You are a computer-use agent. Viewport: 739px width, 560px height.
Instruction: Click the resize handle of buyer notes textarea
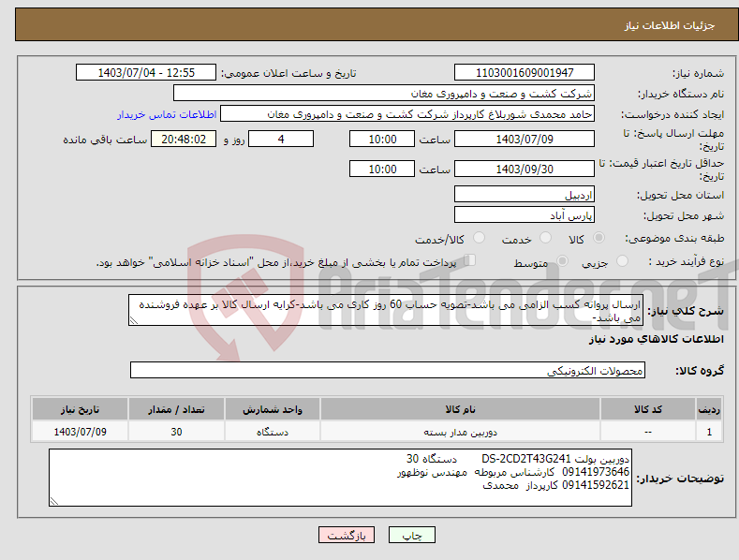[54, 502]
